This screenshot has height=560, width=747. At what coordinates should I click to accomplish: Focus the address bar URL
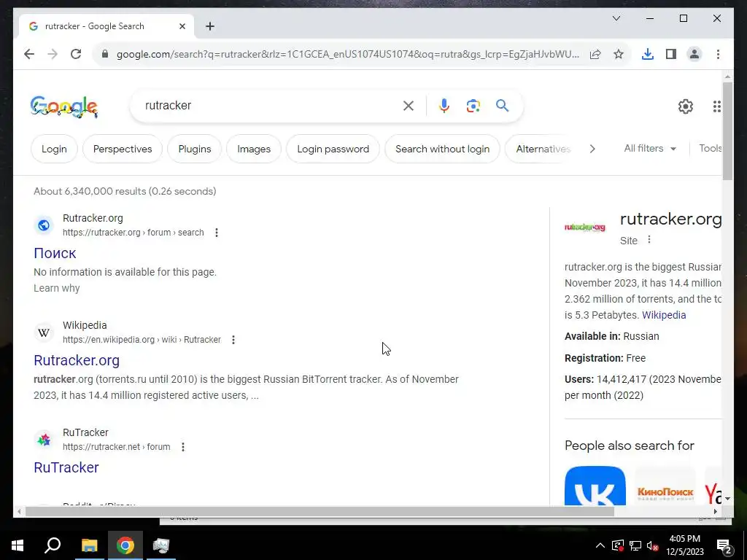pyautogui.click(x=348, y=54)
